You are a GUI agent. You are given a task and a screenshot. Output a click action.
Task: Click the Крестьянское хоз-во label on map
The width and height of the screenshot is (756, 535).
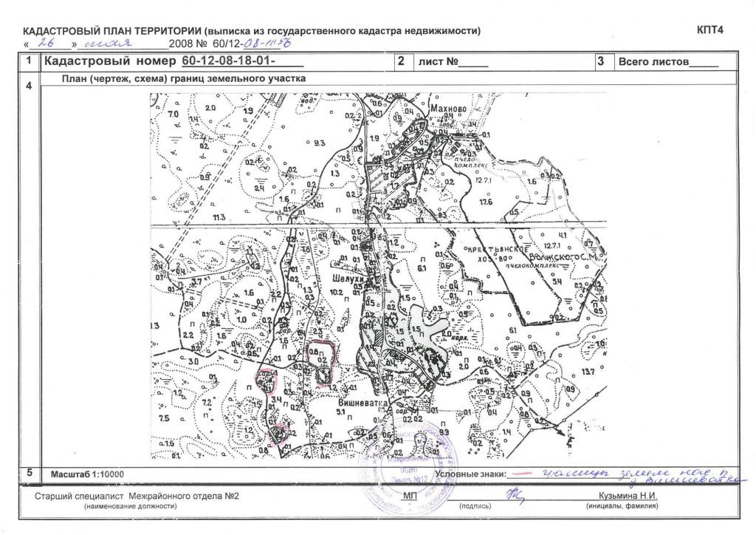coord(495,253)
